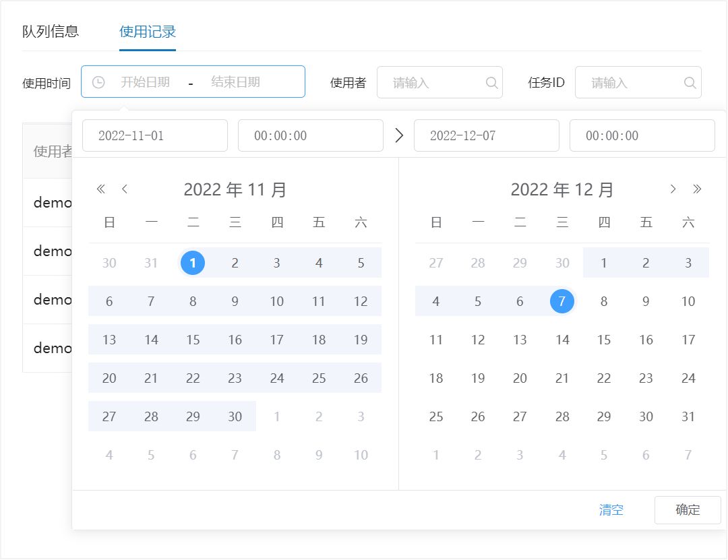Select November 15 in the left calendar
The width and height of the screenshot is (728, 560).
[x=193, y=340]
